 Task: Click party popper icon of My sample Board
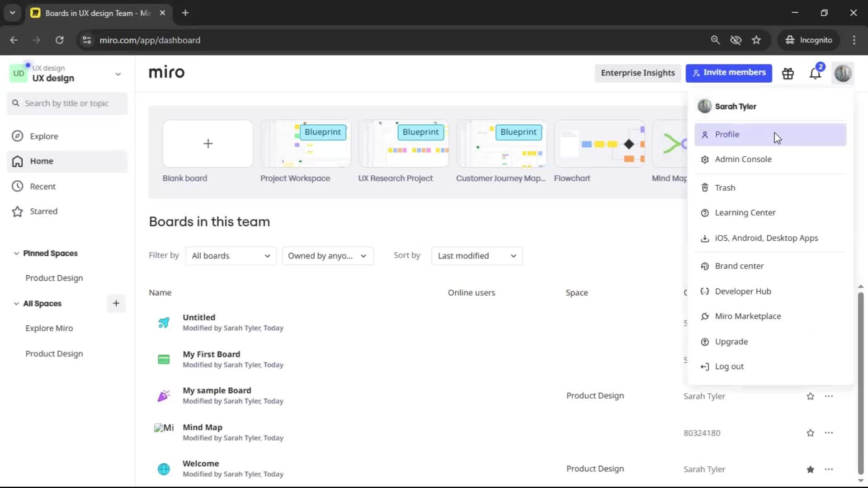(164, 396)
